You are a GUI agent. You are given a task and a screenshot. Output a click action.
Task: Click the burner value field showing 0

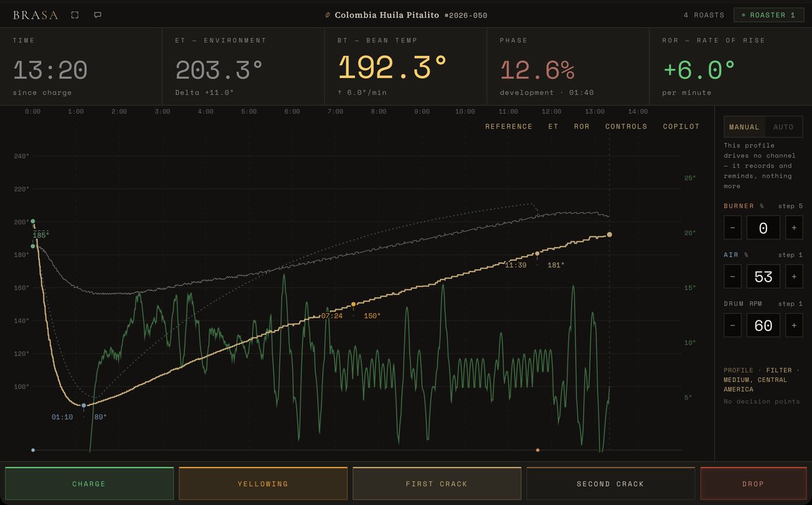click(763, 228)
